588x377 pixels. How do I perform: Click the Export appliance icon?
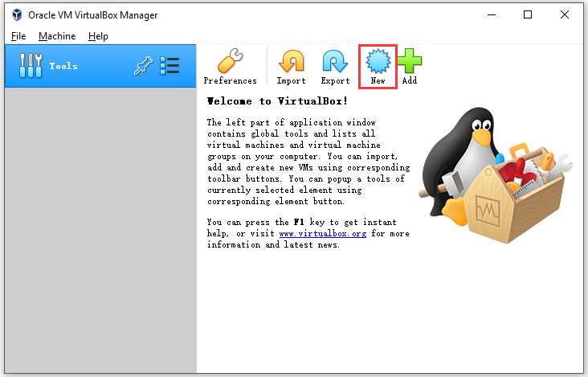pyautogui.click(x=335, y=62)
